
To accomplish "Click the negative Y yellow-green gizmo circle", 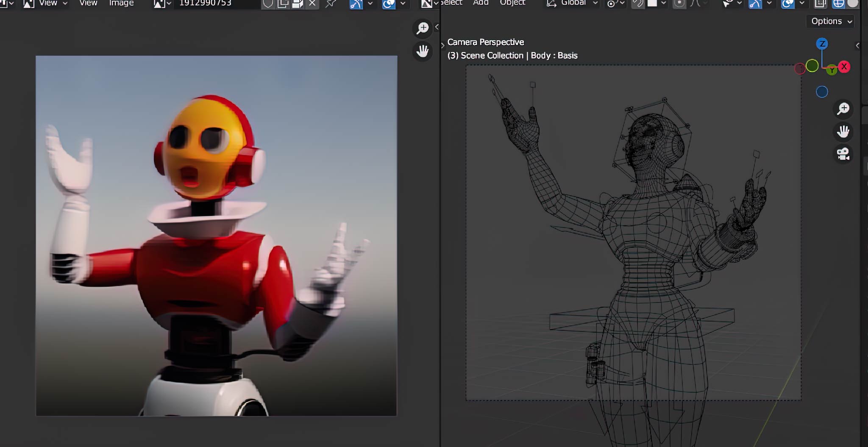I will tap(812, 66).
